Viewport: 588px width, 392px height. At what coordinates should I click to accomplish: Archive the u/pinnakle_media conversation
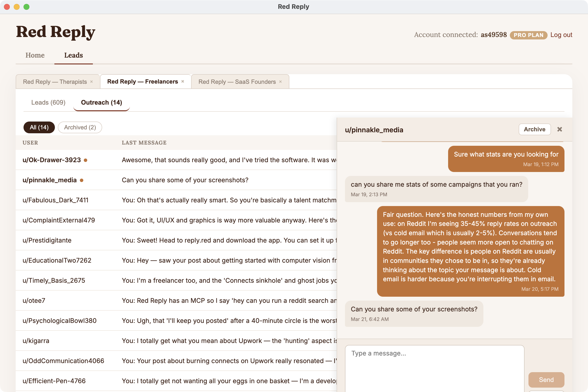click(535, 129)
